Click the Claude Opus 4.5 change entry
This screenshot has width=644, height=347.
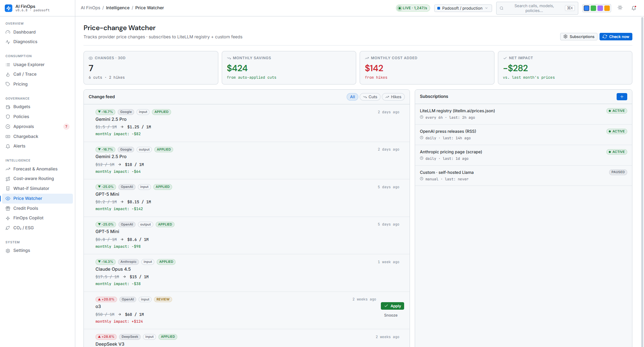click(246, 273)
